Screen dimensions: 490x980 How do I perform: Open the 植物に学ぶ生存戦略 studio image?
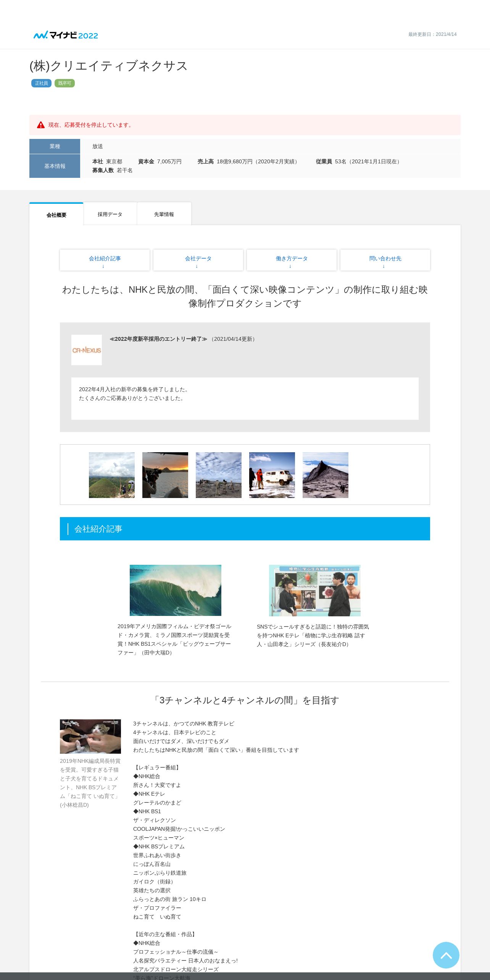coord(315,590)
